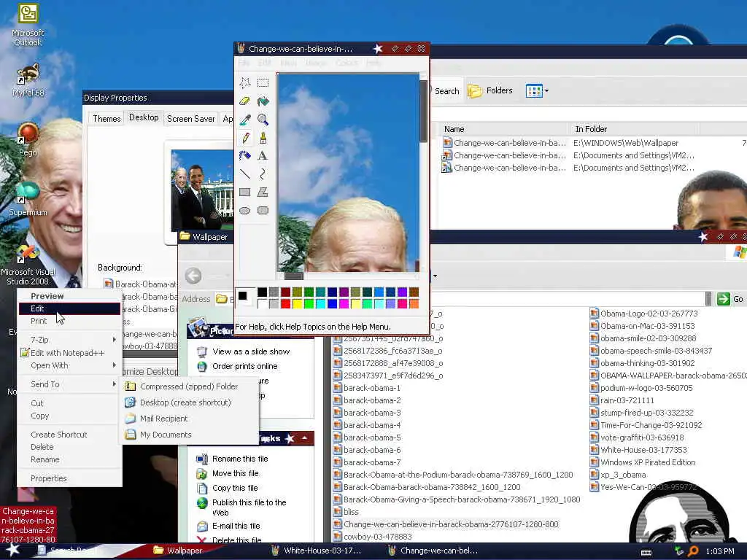Activate the Pick Color eyedropper tool
Screen dimensions: 747x560
245,119
